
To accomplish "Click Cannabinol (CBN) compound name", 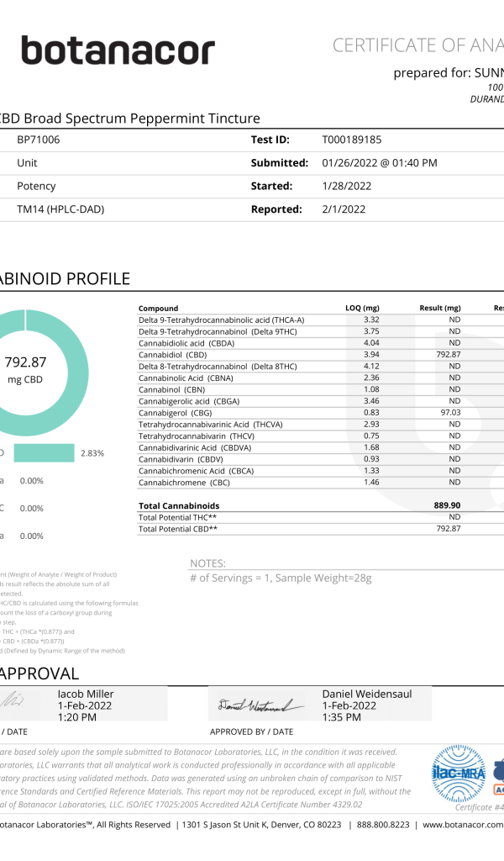I will click(171, 389).
